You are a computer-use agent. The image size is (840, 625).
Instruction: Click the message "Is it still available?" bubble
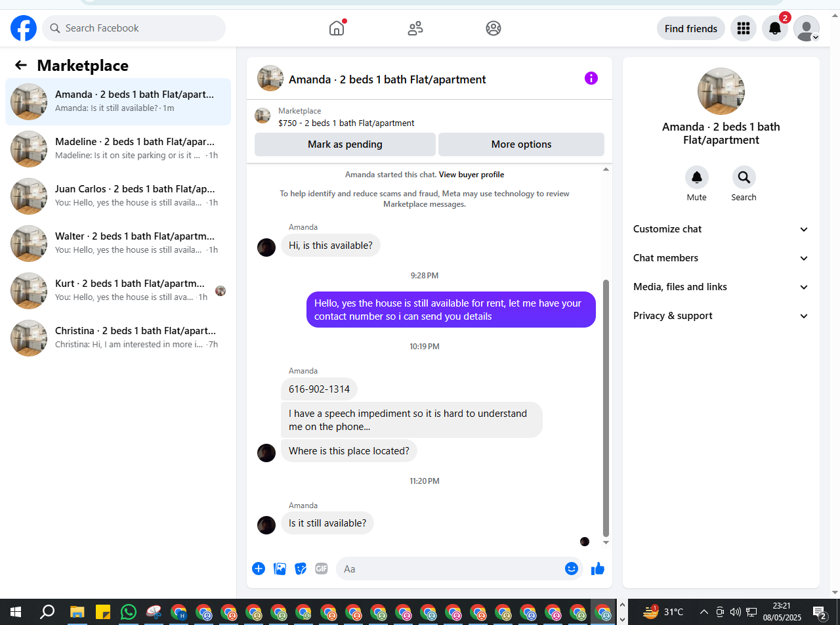click(327, 523)
